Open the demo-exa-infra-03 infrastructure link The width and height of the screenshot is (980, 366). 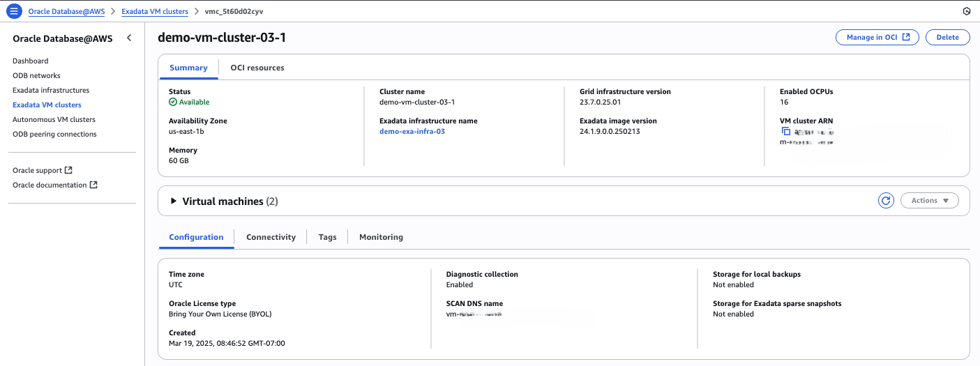pos(412,131)
